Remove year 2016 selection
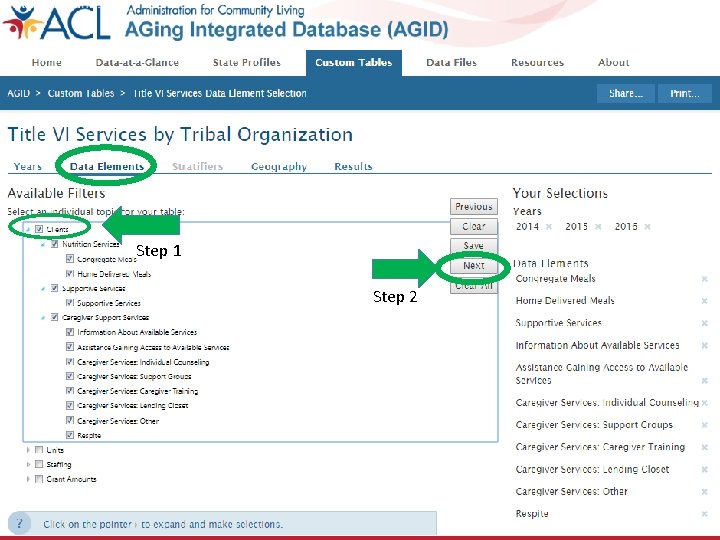The image size is (720, 540). pyautogui.click(x=647, y=226)
